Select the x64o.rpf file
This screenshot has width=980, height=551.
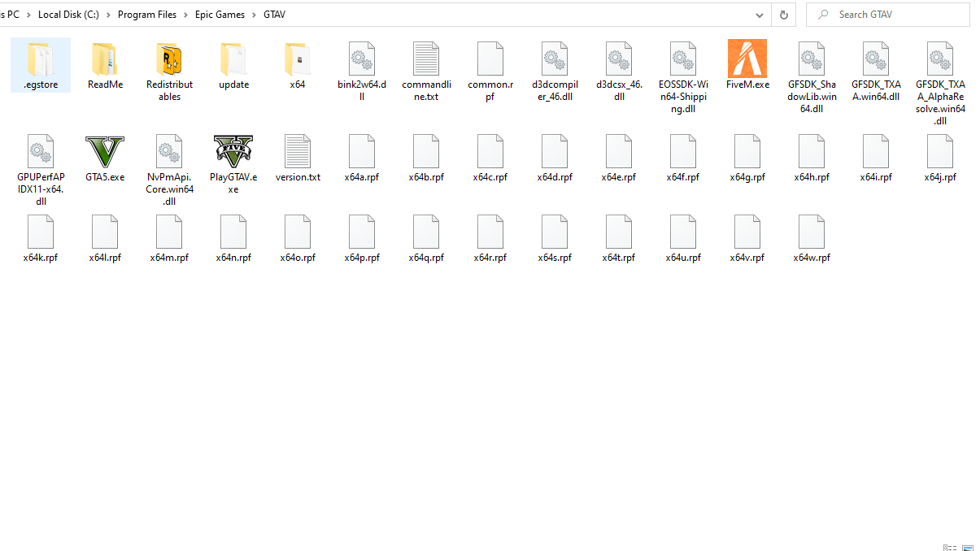pos(298,238)
